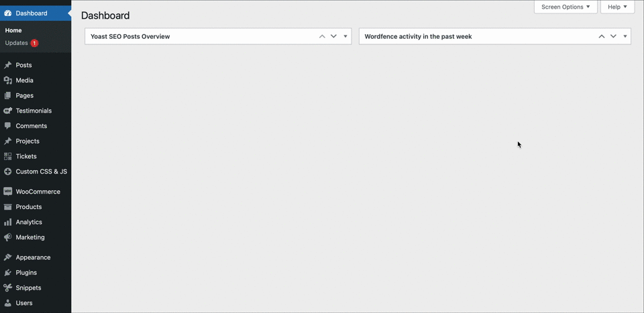Open the Products menu
Viewport: 644px width, 313px height.
(29, 207)
